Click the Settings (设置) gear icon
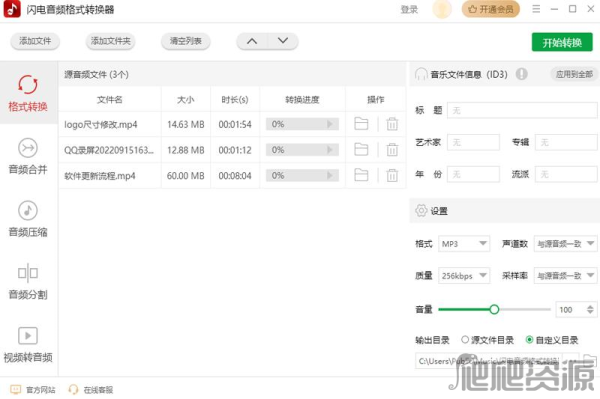Image resolution: width=600 pixels, height=399 pixels. pos(421,210)
